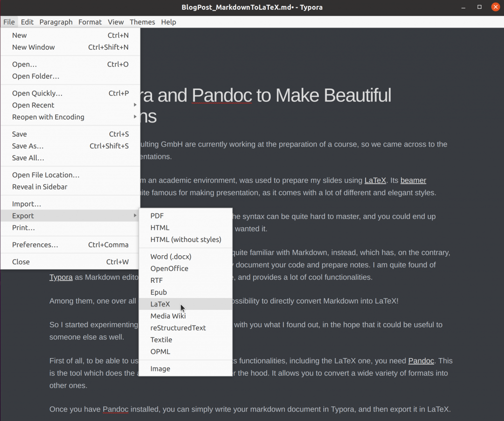Export document as Epub
This screenshot has height=421, width=504.
tap(186, 292)
